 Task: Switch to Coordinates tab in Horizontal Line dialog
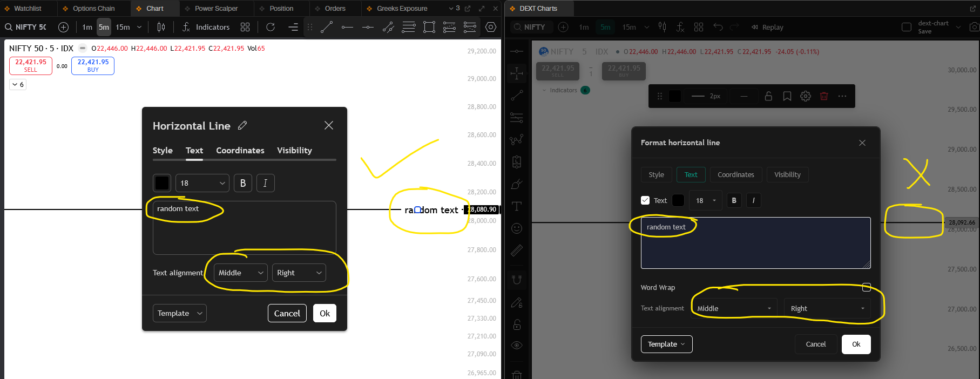pos(240,151)
